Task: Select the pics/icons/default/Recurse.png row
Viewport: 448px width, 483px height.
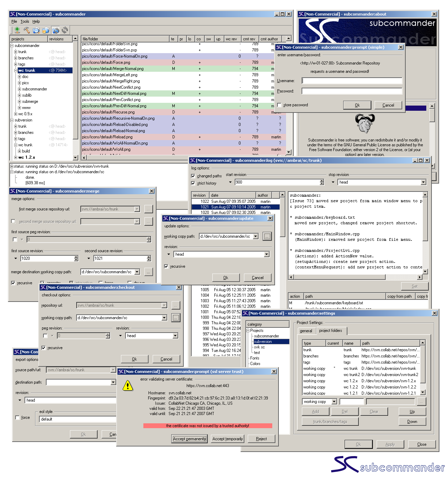Action: point(184,112)
